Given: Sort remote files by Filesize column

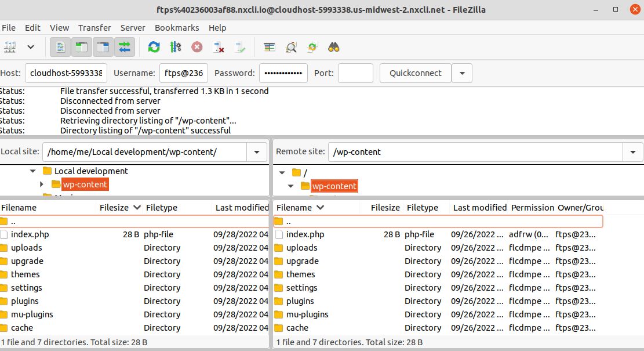Looking at the screenshot, I should (x=384, y=207).
